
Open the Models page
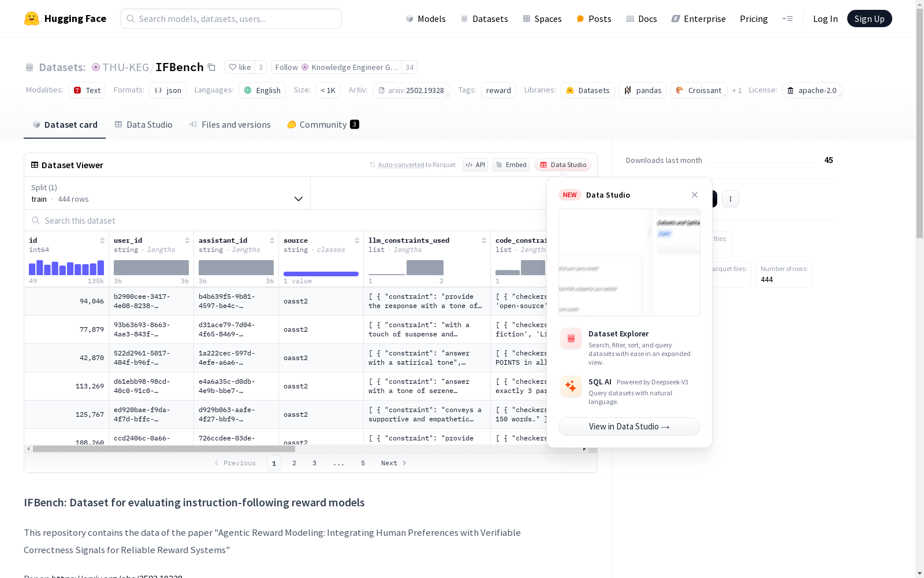tap(426, 18)
